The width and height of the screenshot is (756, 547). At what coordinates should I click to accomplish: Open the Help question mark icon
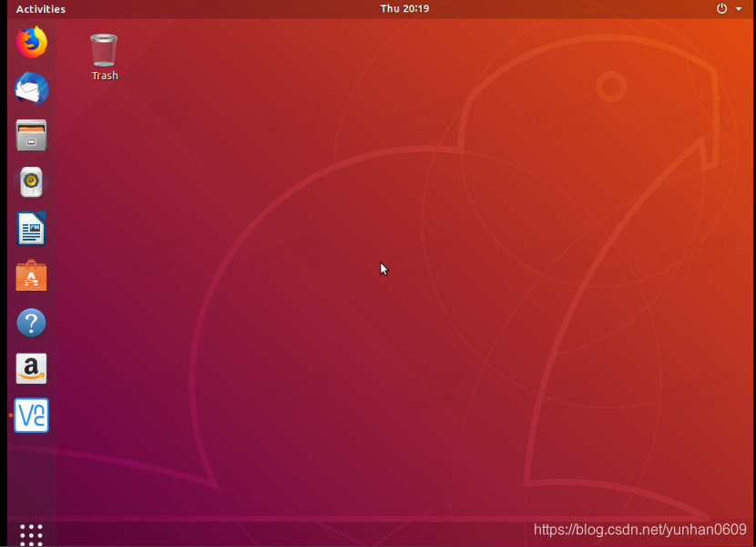31,323
